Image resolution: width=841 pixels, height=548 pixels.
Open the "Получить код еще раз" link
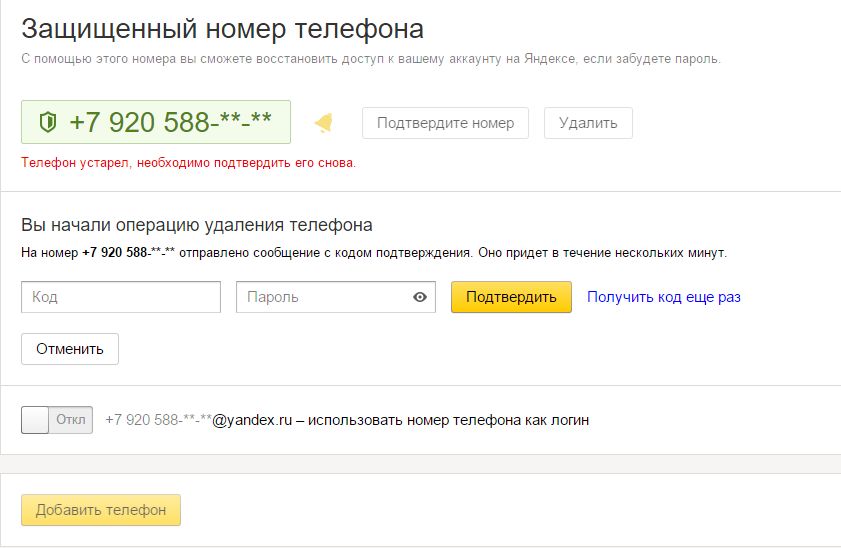click(663, 297)
